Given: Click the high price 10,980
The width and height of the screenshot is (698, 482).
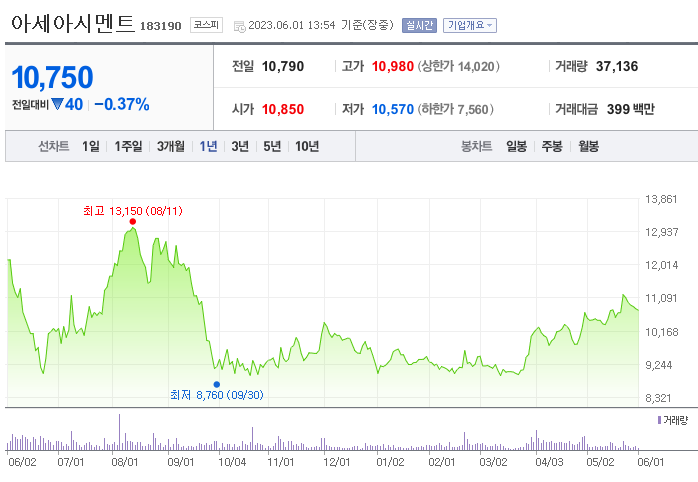Looking at the screenshot, I should point(393,66).
